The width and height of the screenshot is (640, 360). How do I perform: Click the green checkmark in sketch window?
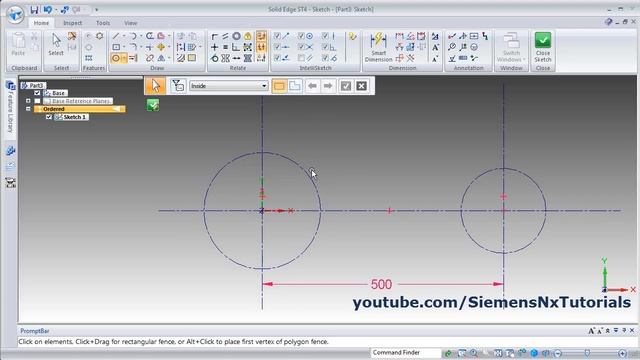tap(153, 105)
